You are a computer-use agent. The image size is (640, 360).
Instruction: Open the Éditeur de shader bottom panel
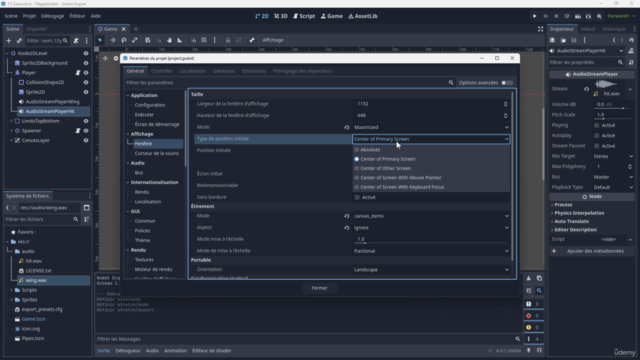211,351
